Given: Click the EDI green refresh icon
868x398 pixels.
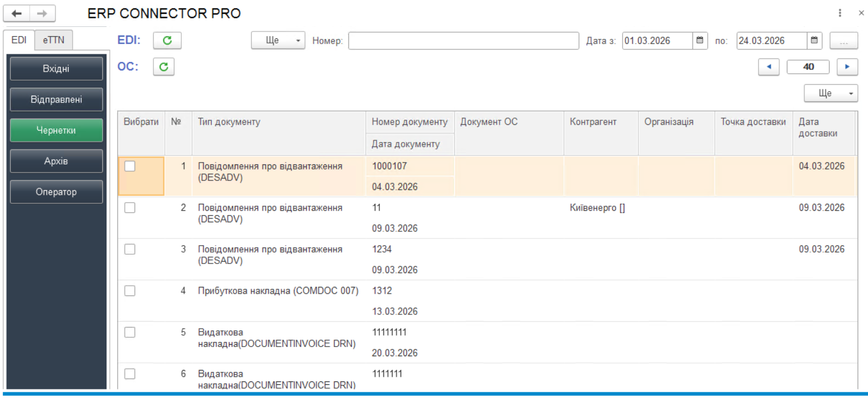Looking at the screenshot, I should pos(167,41).
